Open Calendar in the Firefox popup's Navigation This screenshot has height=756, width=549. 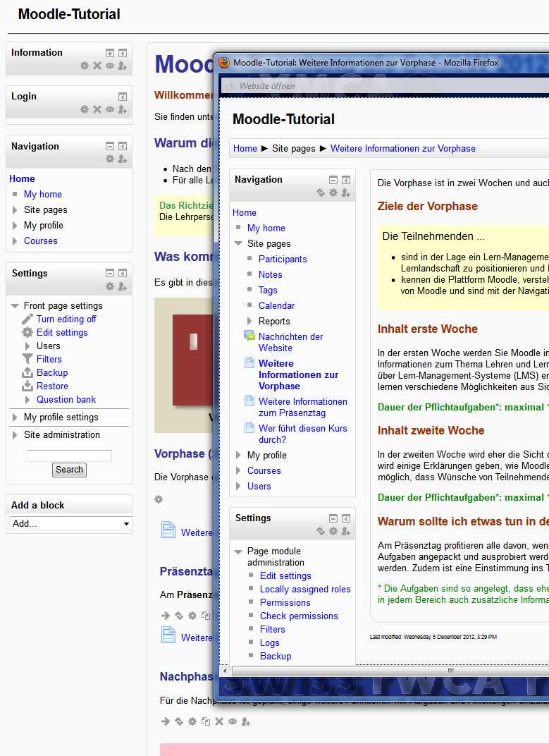277,305
